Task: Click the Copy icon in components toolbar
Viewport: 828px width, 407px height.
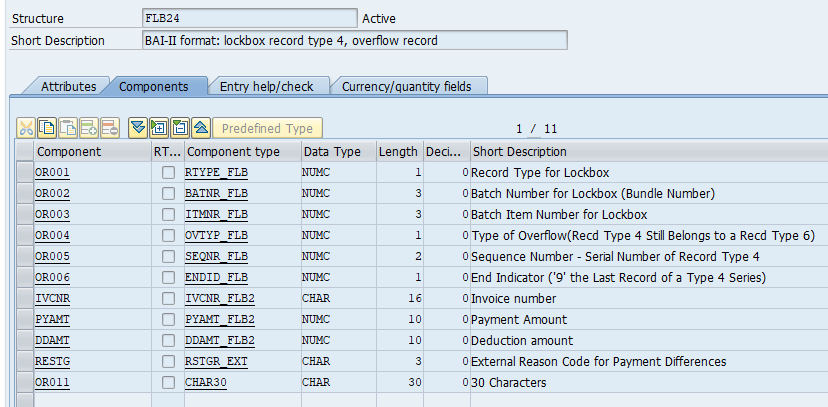Action: [x=48, y=128]
